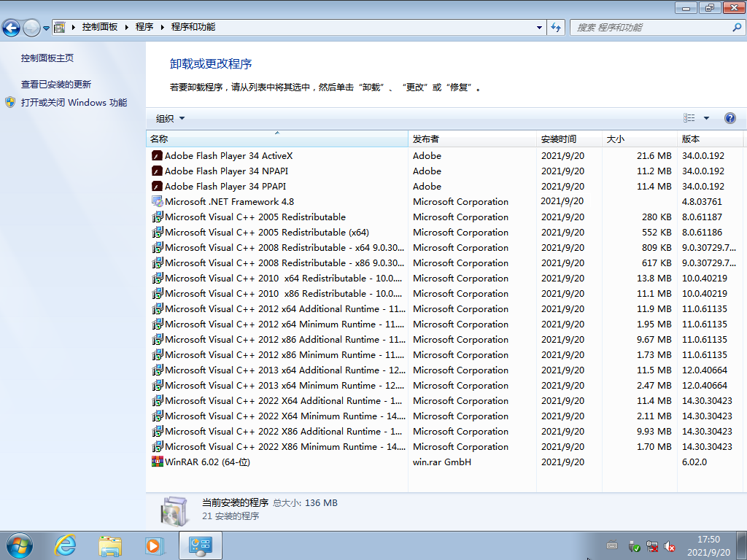Click the Visual C++ 2005 Redistributable icon
This screenshot has height=560, width=747.
click(157, 217)
